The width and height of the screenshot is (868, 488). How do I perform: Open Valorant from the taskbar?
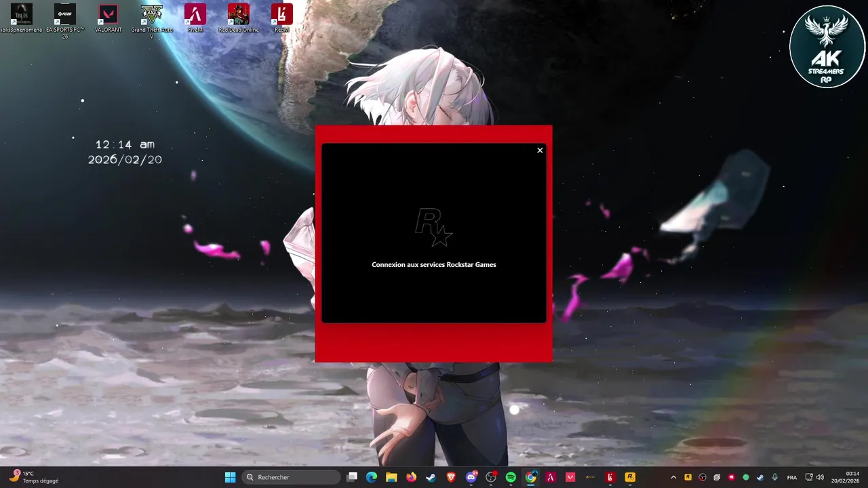[x=570, y=477]
